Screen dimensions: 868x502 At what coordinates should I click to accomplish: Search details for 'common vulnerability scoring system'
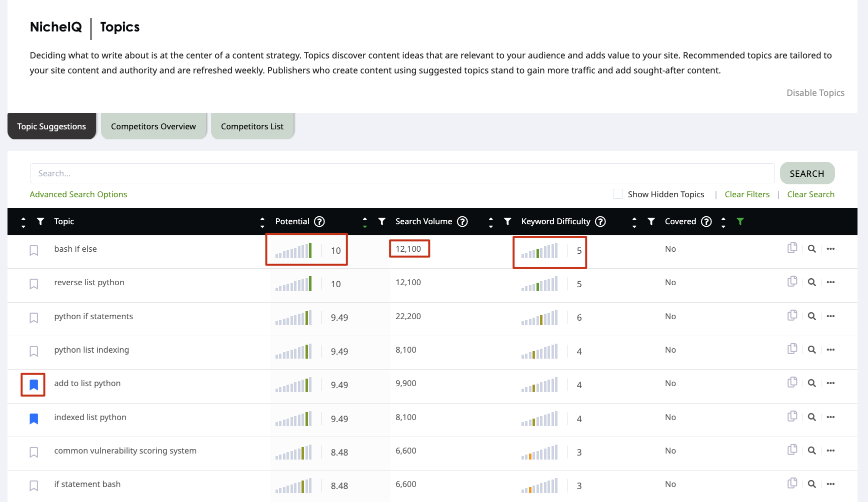point(812,451)
